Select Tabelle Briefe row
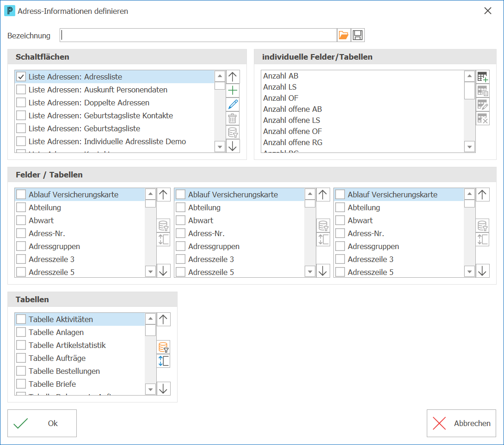 tap(80, 384)
